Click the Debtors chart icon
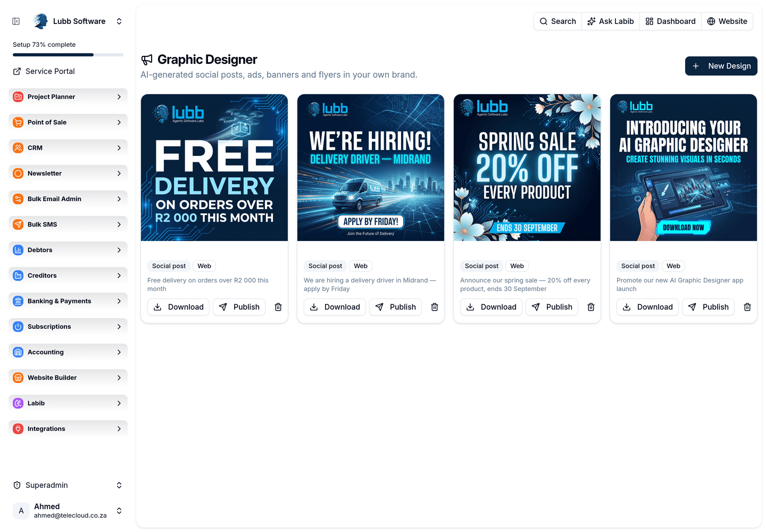Image resolution: width=766 pixels, height=532 pixels. [x=18, y=250]
